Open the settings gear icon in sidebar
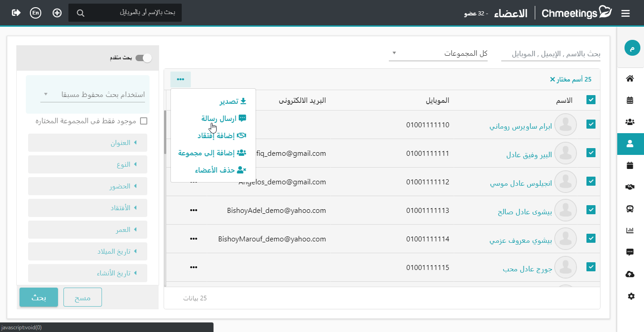The height and width of the screenshot is (332, 644). [x=631, y=296]
